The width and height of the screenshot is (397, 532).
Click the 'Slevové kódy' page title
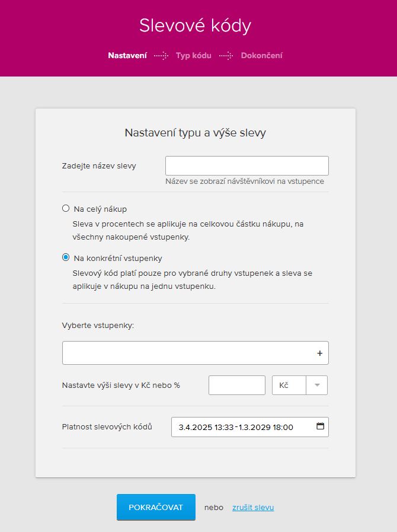(x=195, y=26)
